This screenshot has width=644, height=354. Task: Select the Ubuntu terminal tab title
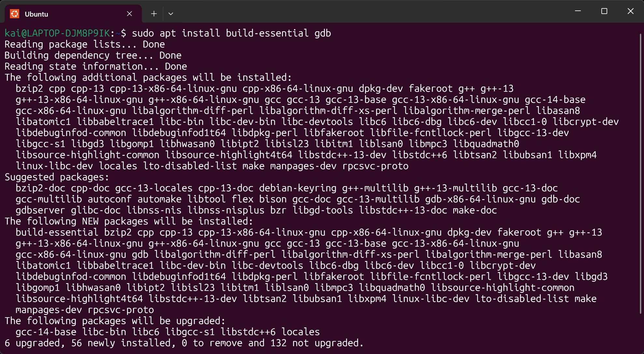(36, 14)
